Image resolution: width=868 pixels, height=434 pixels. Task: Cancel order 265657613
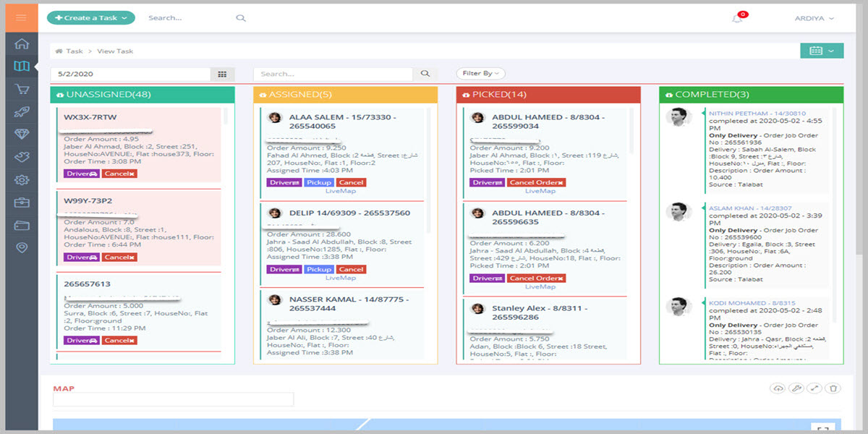pyautogui.click(x=119, y=340)
